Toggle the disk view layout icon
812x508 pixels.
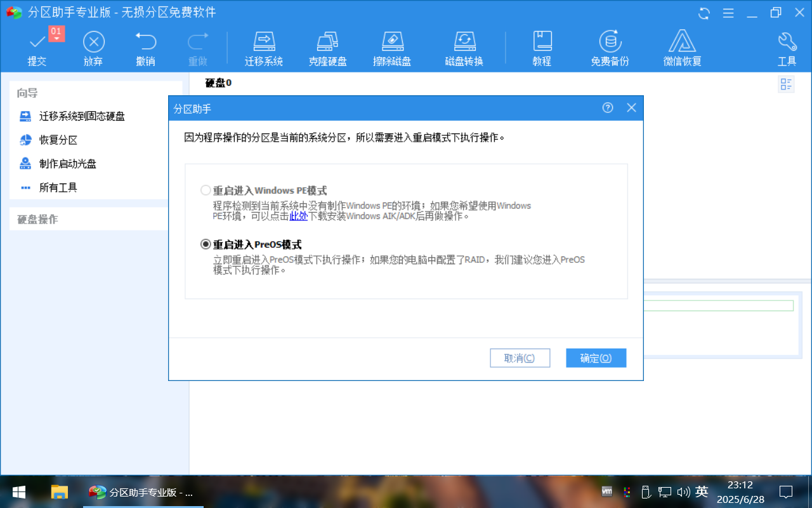tap(786, 84)
